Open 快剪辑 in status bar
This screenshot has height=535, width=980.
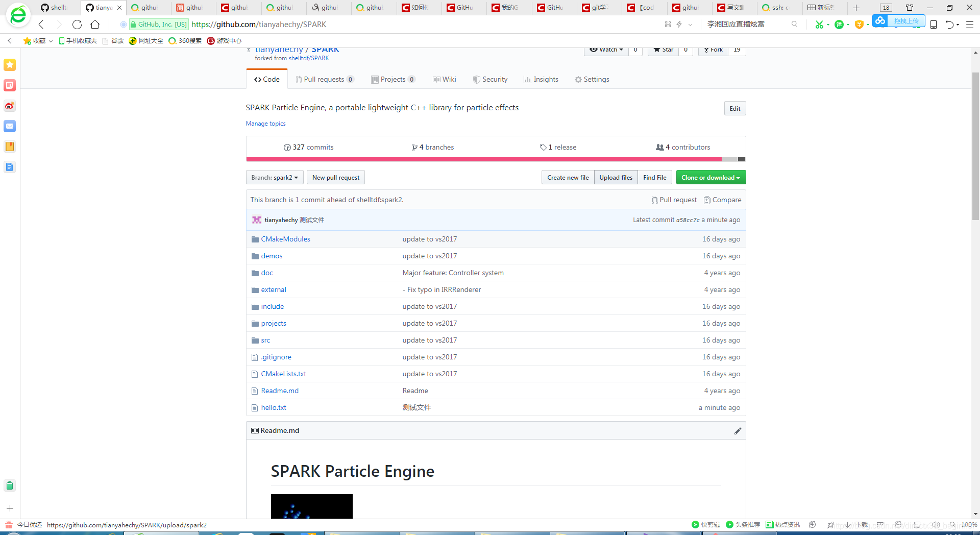[x=705, y=524]
